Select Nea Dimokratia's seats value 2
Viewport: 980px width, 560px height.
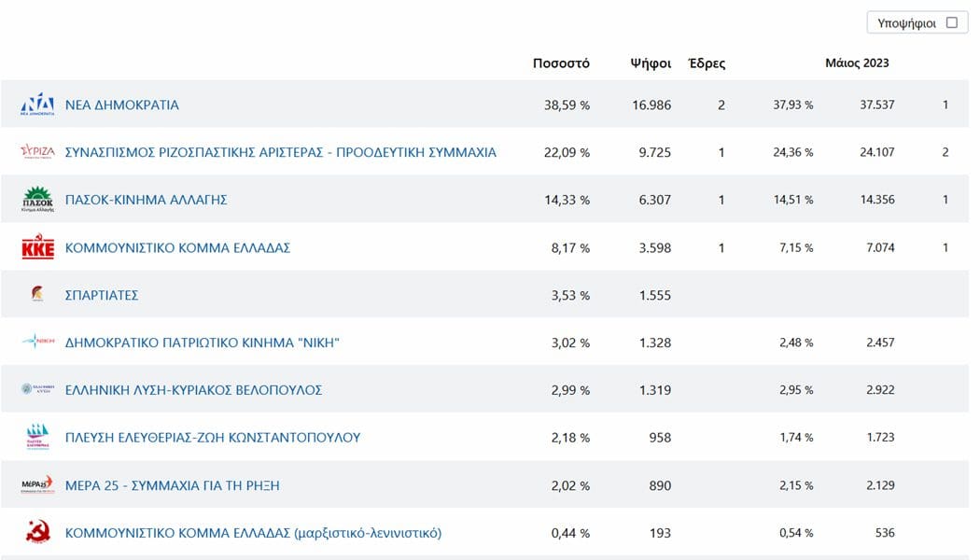(721, 105)
